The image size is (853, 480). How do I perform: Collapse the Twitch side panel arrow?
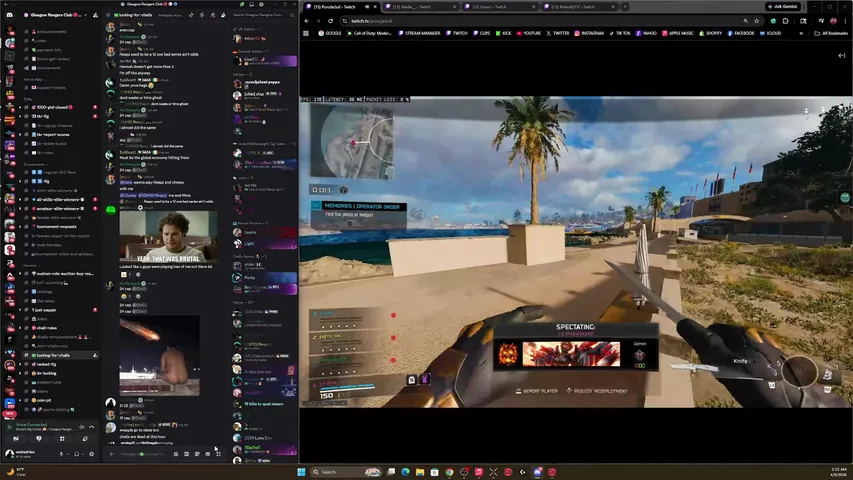(842, 56)
